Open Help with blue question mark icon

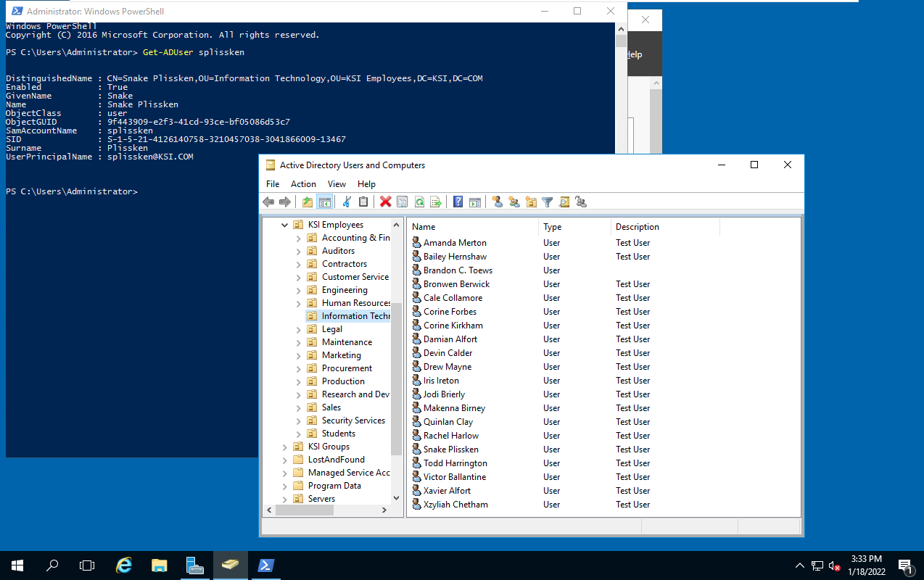458,202
